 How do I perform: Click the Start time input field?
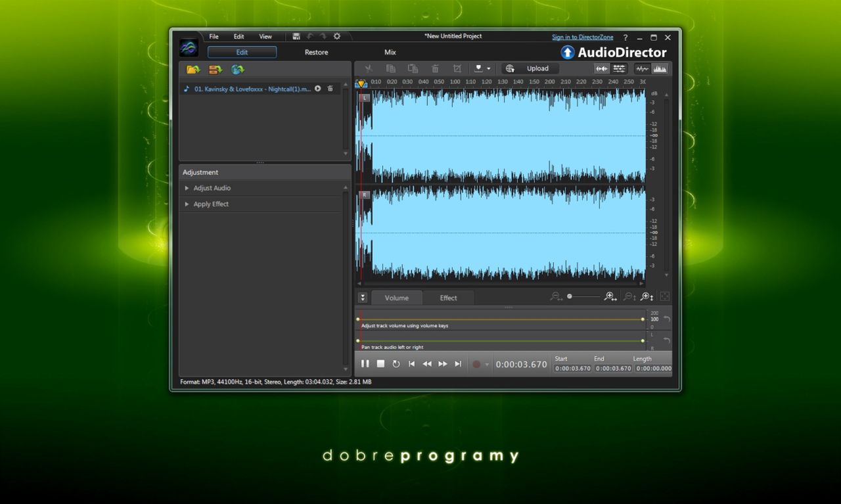573,369
